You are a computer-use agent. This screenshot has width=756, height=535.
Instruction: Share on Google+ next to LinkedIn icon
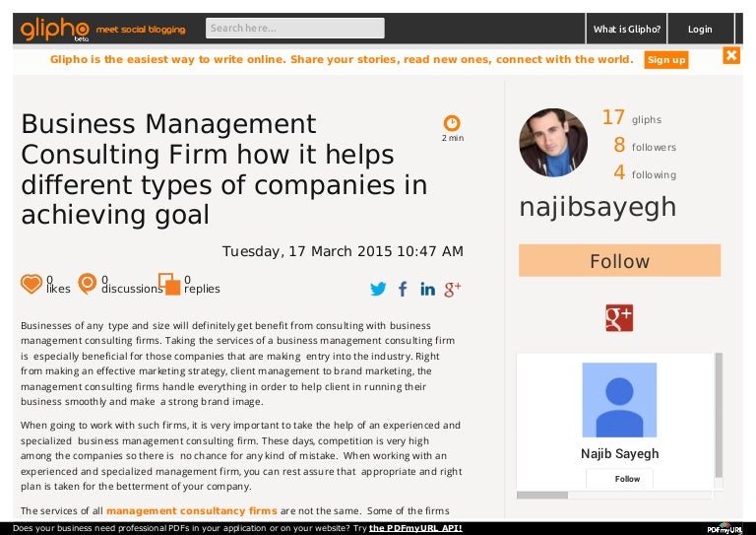point(452,289)
